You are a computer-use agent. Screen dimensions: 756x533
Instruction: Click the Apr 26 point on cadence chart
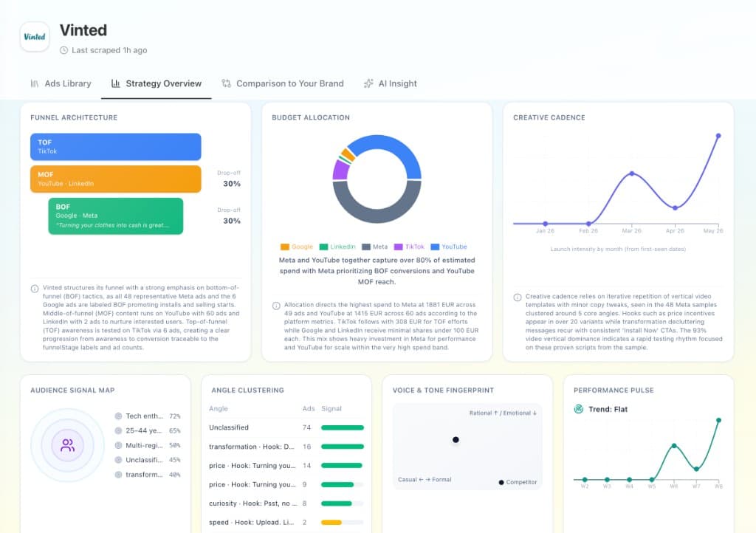pos(675,208)
